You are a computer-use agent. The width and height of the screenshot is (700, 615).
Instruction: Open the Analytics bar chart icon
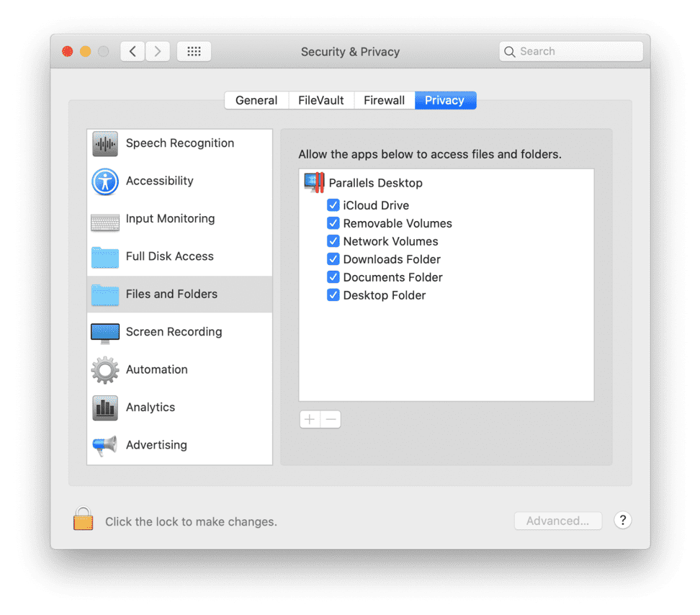pyautogui.click(x=105, y=408)
